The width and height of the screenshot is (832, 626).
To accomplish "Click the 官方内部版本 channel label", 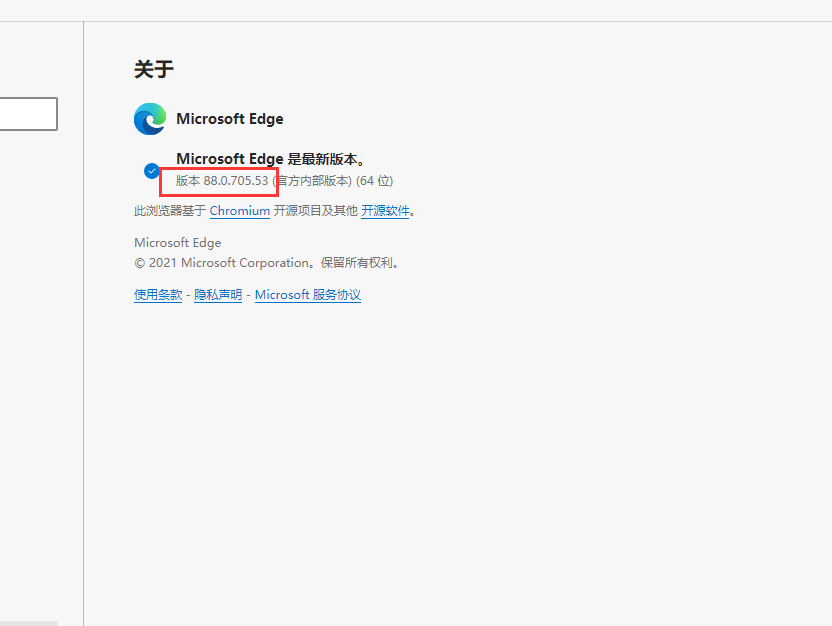I will pos(313,180).
